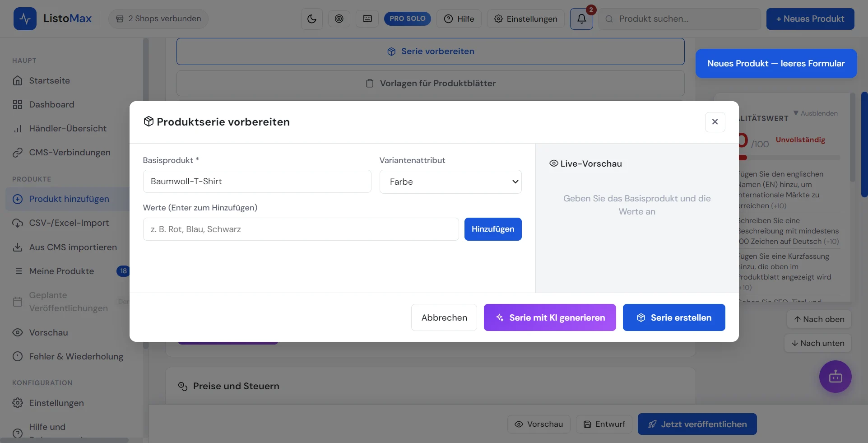Collapse quality panel via Ausblenden
The width and height of the screenshot is (868, 443).
point(816,113)
